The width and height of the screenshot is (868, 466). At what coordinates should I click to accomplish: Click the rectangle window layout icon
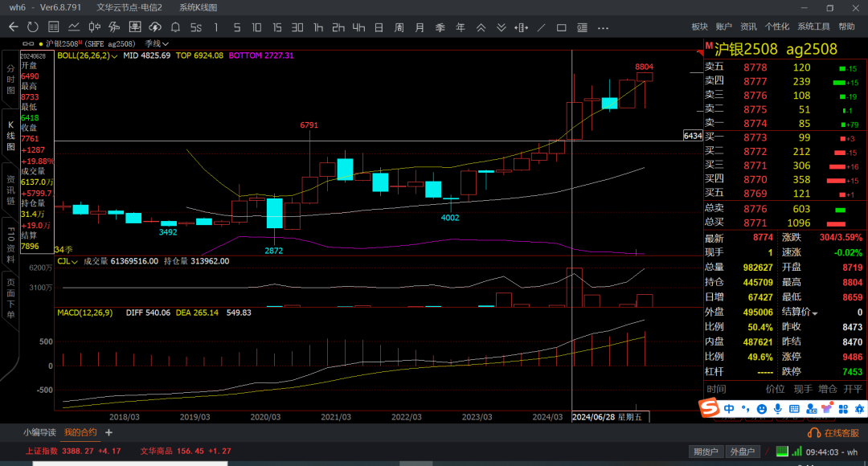561,27
